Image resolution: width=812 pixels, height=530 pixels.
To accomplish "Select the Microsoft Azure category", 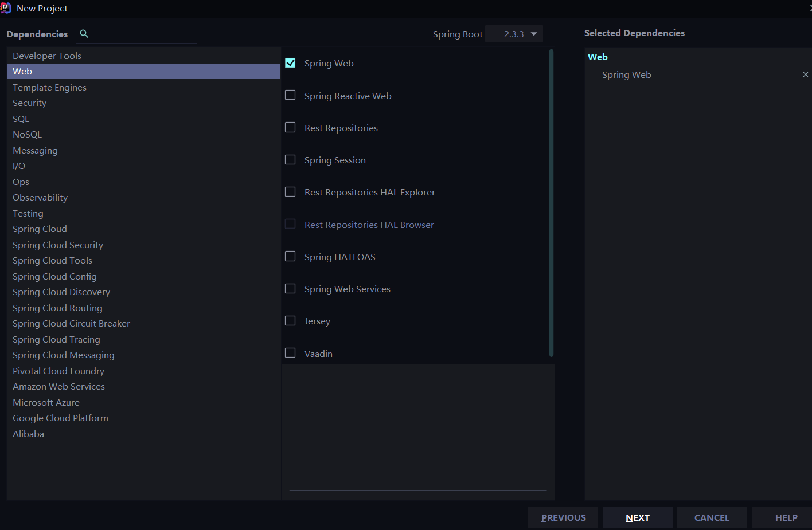I will pyautogui.click(x=143, y=402).
